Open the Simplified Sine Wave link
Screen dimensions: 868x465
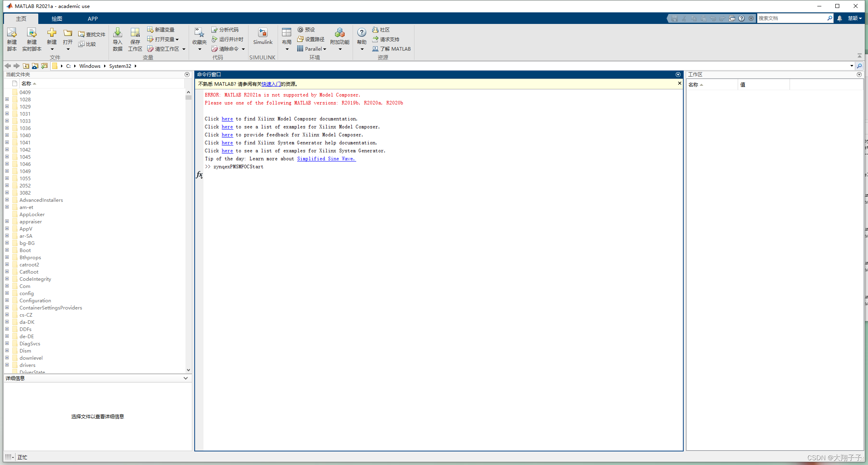pos(326,159)
